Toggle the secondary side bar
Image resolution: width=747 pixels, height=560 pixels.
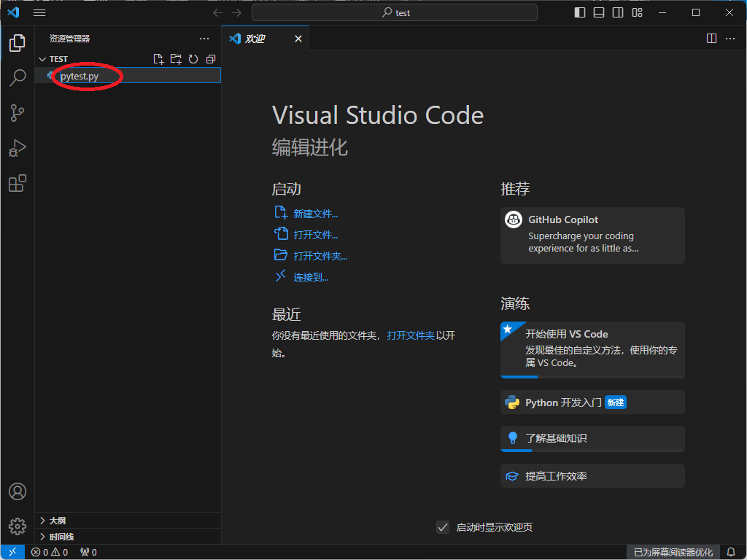coord(618,13)
